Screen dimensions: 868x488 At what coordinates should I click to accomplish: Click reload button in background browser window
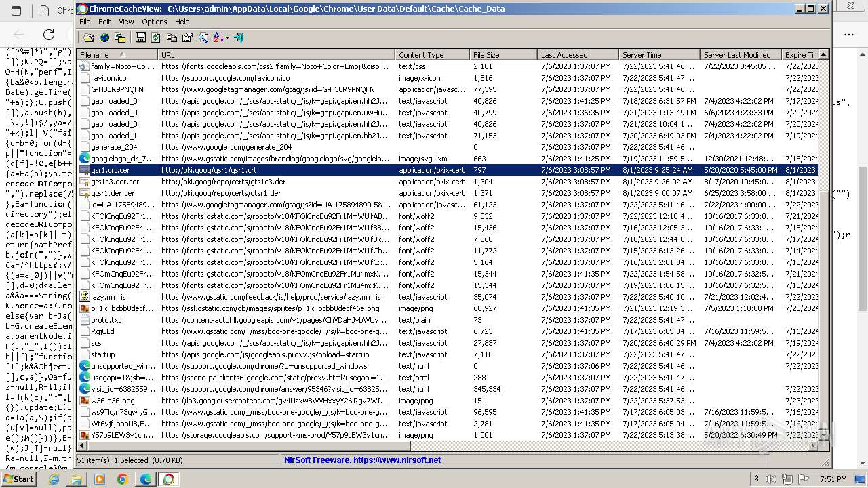pyautogui.click(x=49, y=34)
